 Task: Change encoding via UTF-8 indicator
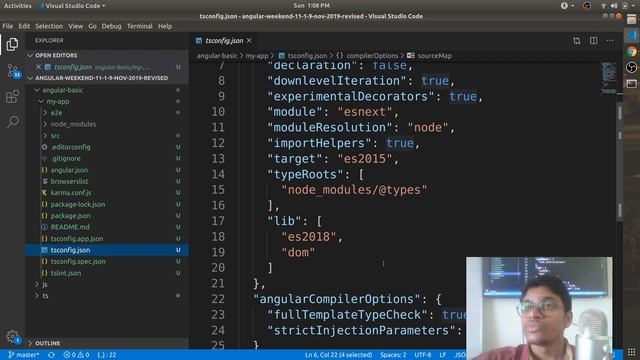click(422, 355)
